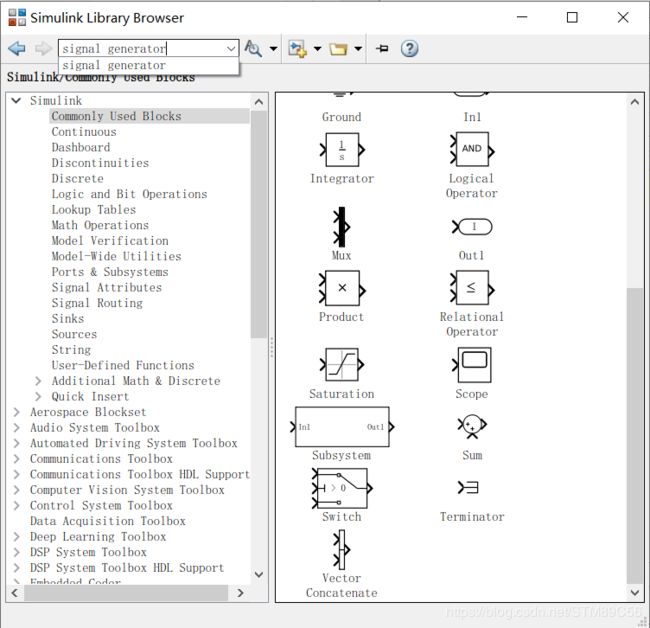Open the Sinks library
Screen dimensions: 650x628
68,318
